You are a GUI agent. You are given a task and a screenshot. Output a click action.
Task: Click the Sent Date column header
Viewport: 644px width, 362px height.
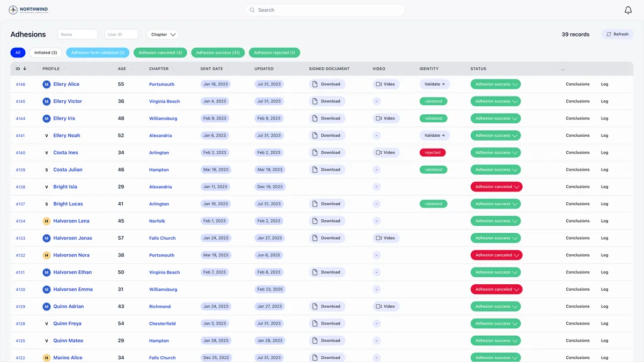coord(211,69)
